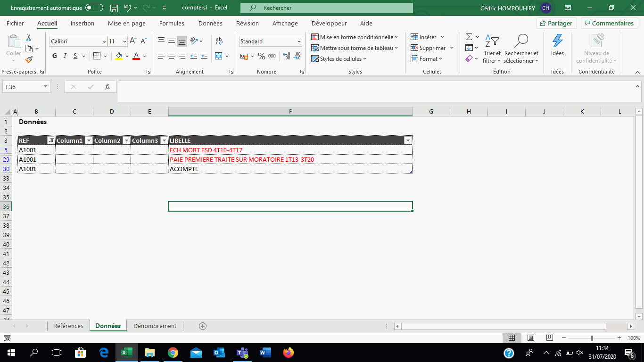Open Rechercher et sélectionner magnifier

click(521, 41)
